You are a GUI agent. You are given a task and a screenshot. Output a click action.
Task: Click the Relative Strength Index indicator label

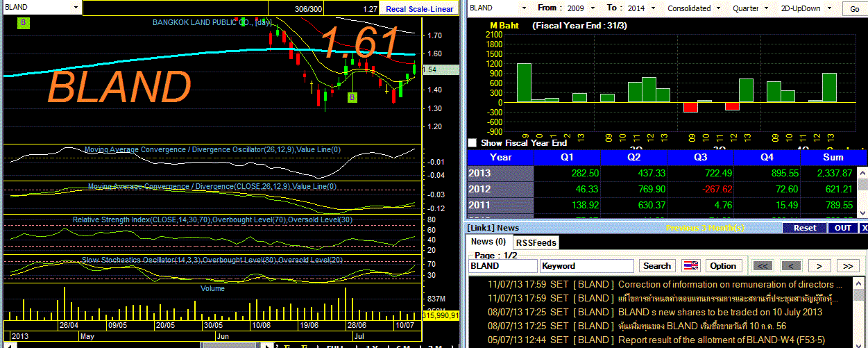point(212,220)
